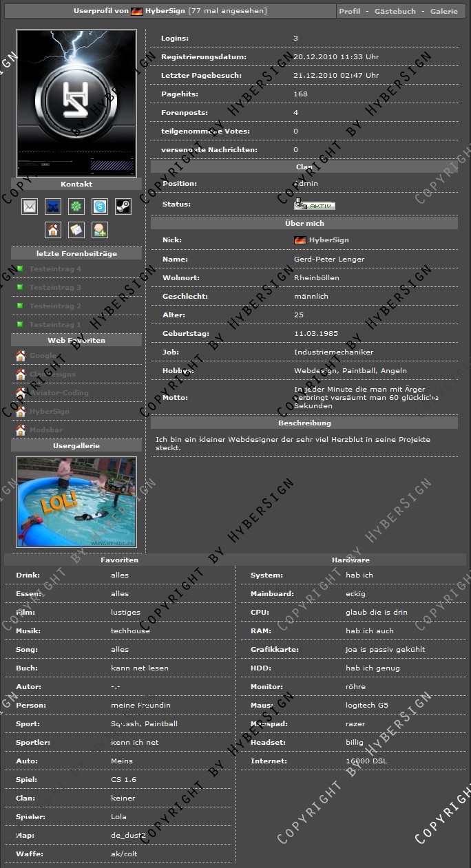Switch to the Profil tab
Viewport: 471px width, 868px height.
point(350,12)
